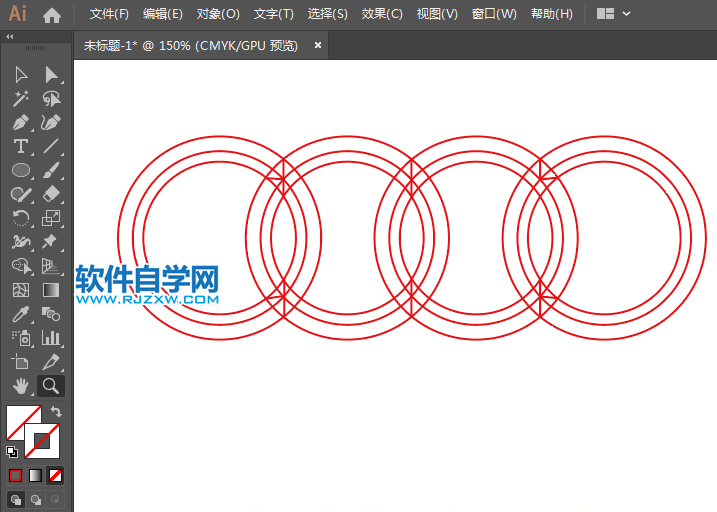Screen dimensions: 717x512
Task: Open the 文字(T) menu
Action: pyautogui.click(x=273, y=14)
